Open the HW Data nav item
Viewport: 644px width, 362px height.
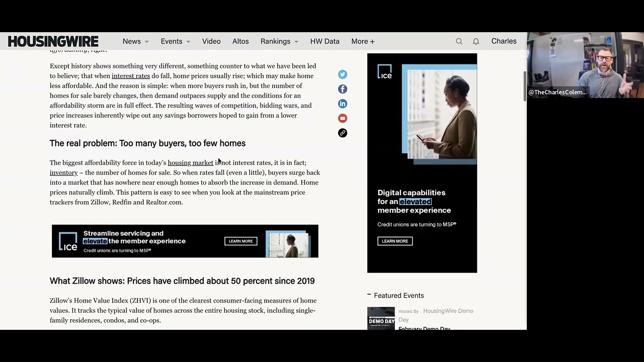[325, 41]
